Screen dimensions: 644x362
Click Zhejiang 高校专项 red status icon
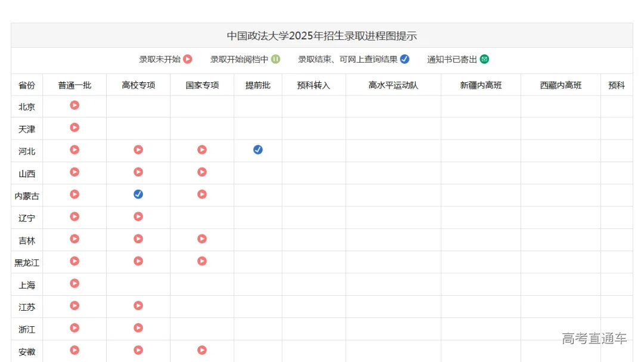138,327
